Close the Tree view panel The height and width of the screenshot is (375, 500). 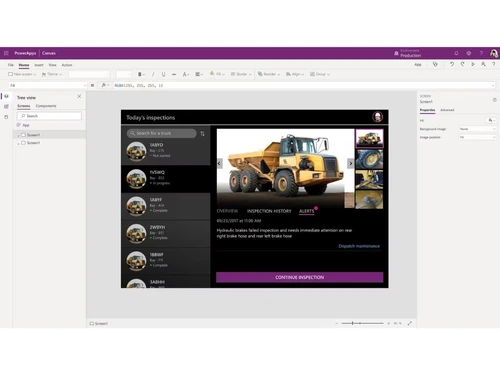pos(79,96)
